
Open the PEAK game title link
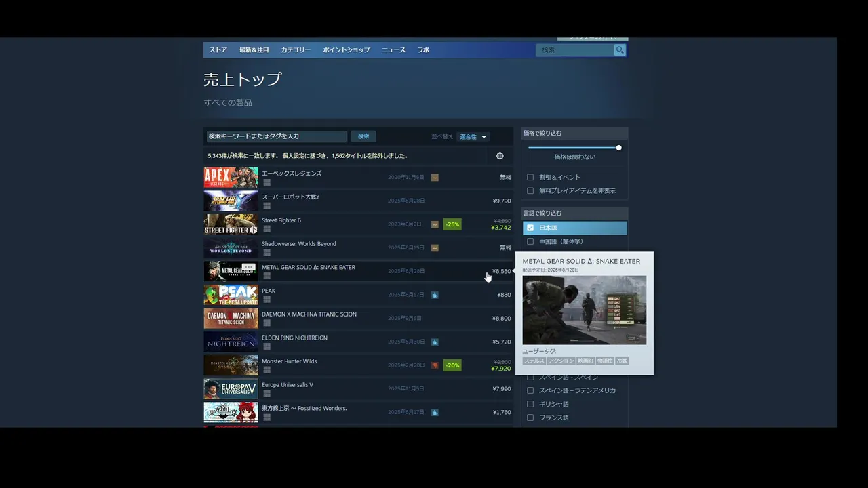[269, 291]
